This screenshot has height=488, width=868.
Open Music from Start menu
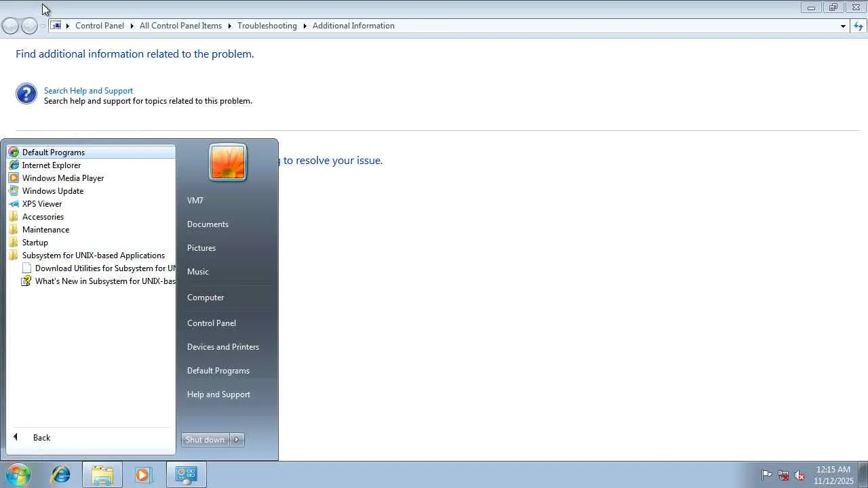click(198, 272)
